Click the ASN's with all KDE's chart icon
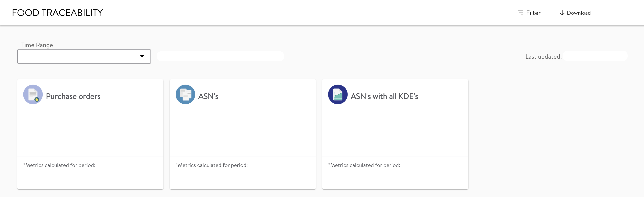The height and width of the screenshot is (197, 644). [x=338, y=94]
